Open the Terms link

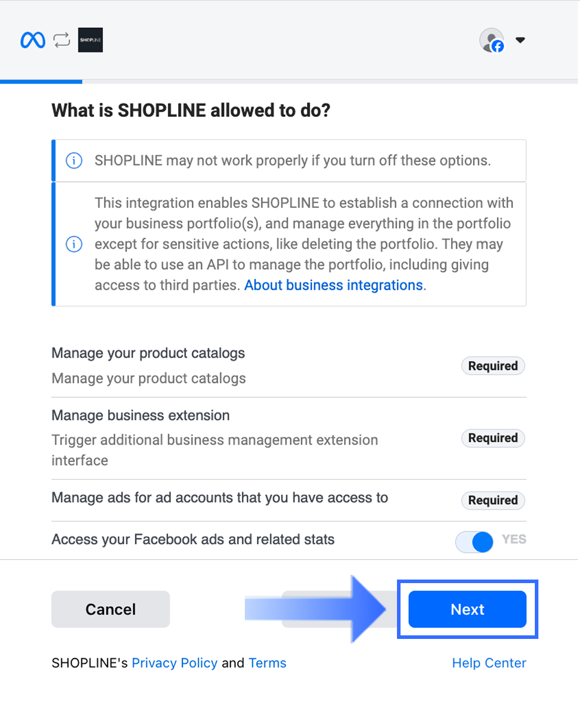(x=267, y=663)
